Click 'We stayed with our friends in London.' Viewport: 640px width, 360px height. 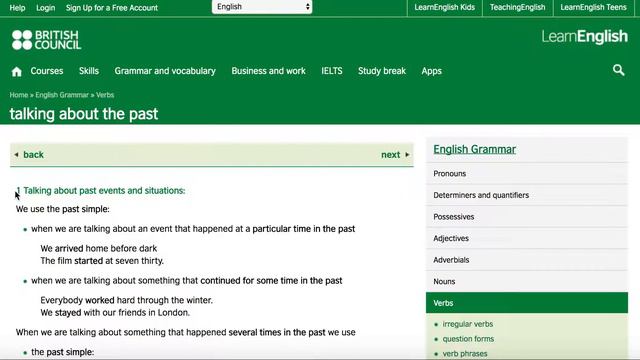[115, 313]
